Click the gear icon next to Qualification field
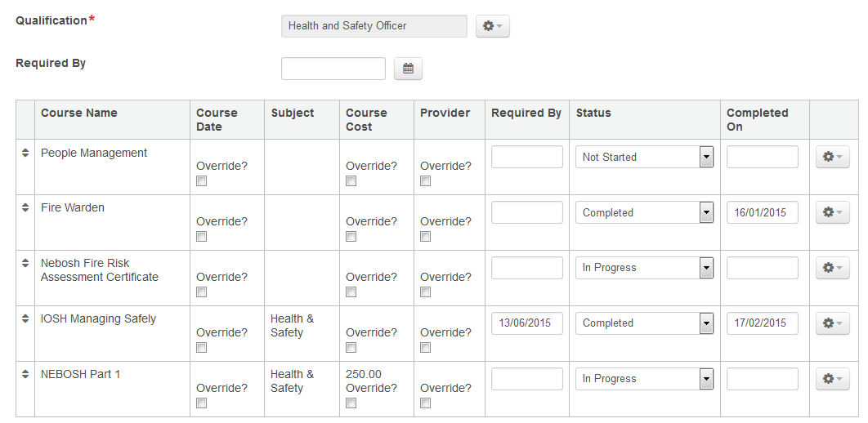The width and height of the screenshot is (868, 423). pyautogui.click(x=492, y=26)
